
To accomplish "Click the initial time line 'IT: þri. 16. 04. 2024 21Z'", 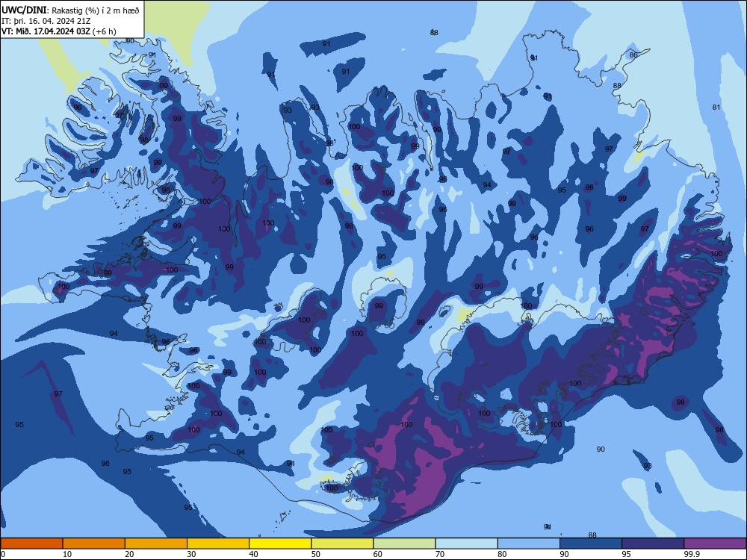I will [46, 21].
